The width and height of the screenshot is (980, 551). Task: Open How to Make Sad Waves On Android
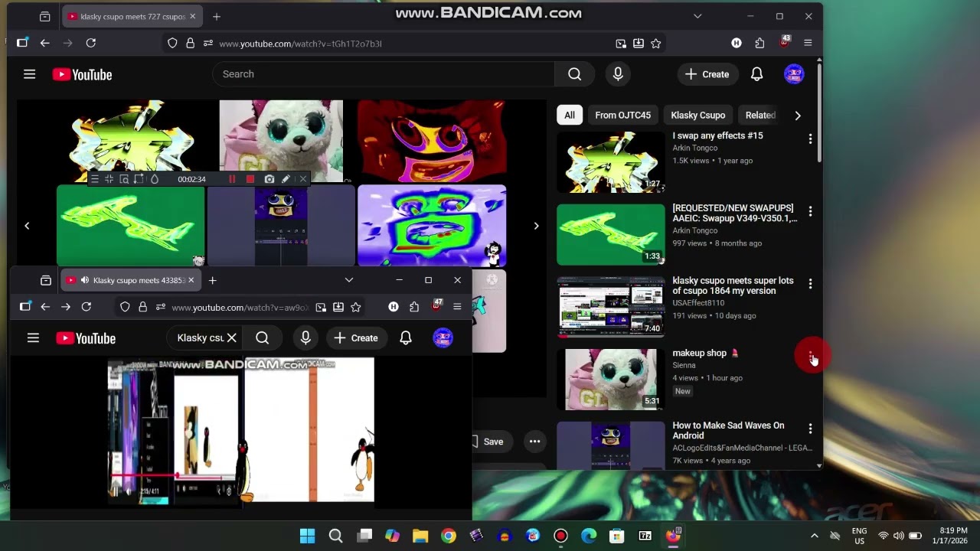[x=728, y=430]
